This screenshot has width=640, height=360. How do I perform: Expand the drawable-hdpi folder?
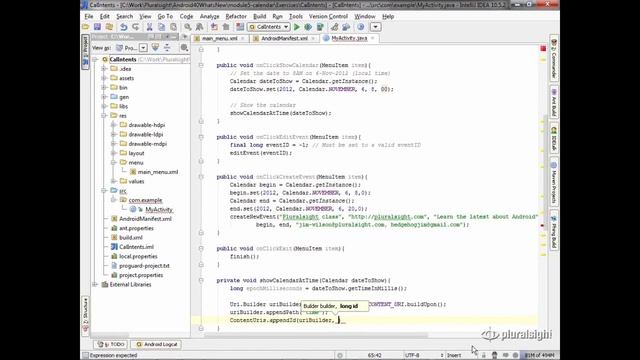(x=114, y=125)
